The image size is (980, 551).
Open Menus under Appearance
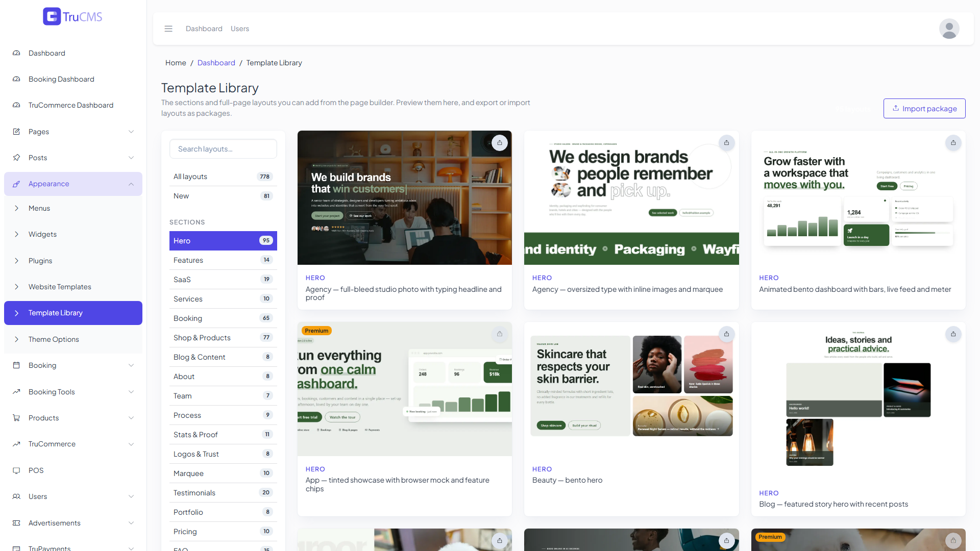tap(73, 208)
